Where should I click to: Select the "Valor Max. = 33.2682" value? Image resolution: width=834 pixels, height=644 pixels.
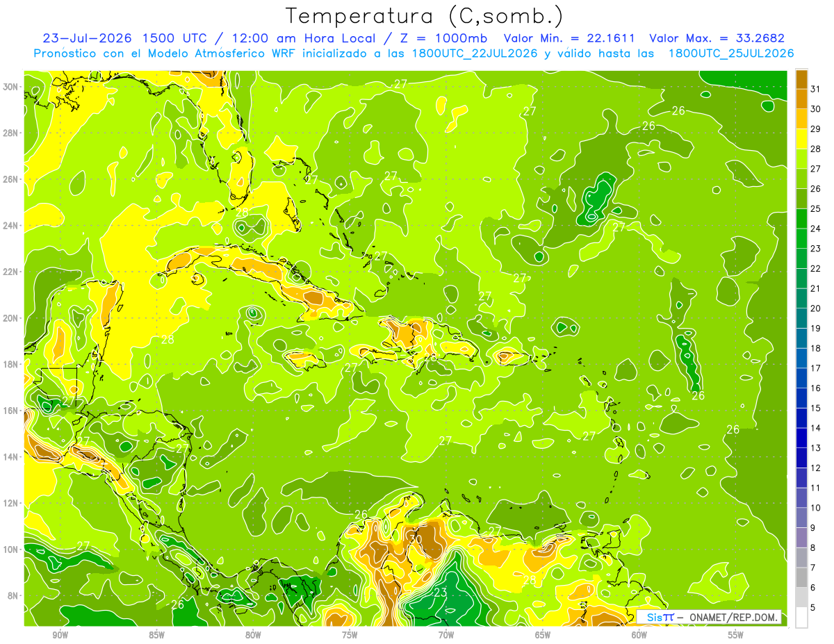(717, 38)
